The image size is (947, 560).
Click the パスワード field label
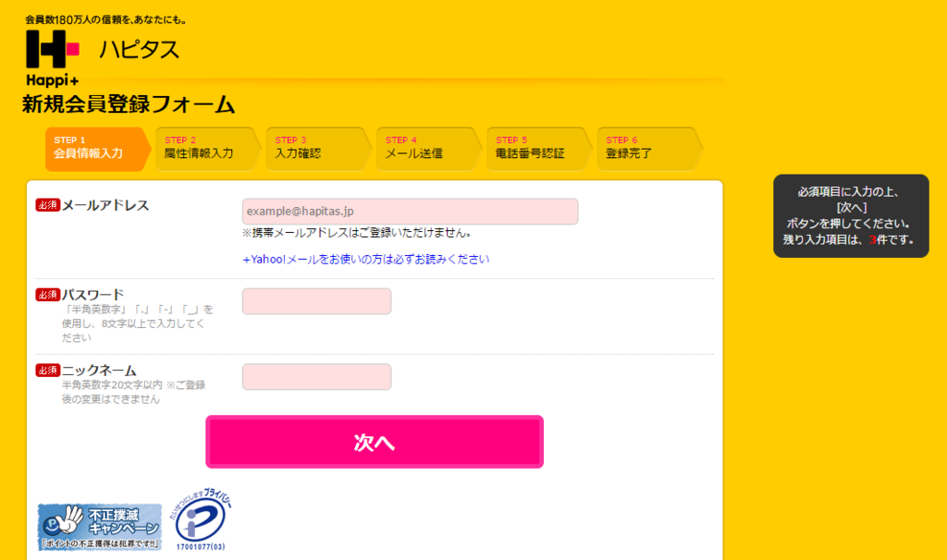(x=93, y=295)
